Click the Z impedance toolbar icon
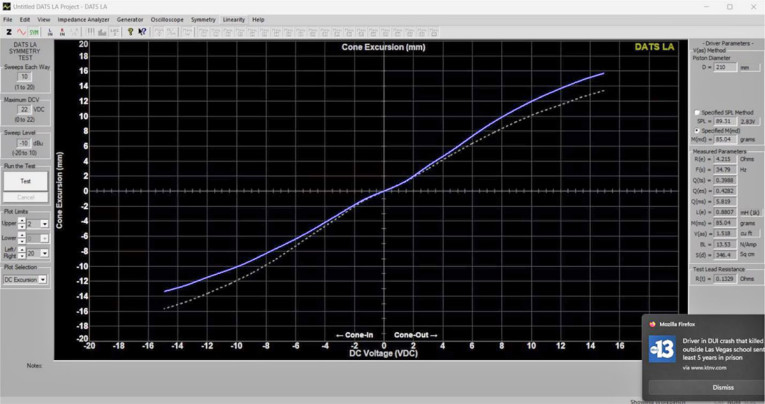Viewport: 765px width, 404px height. (8, 31)
